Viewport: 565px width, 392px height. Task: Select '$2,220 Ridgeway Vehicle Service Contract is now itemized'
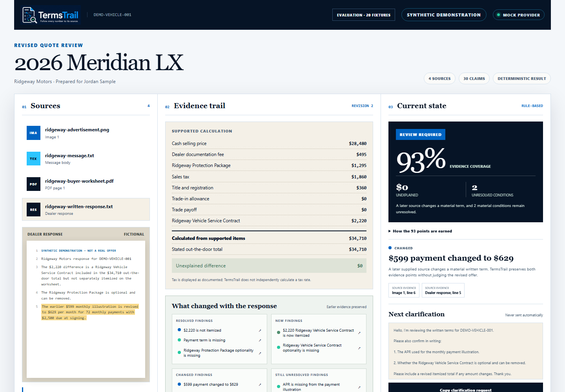tap(319, 333)
